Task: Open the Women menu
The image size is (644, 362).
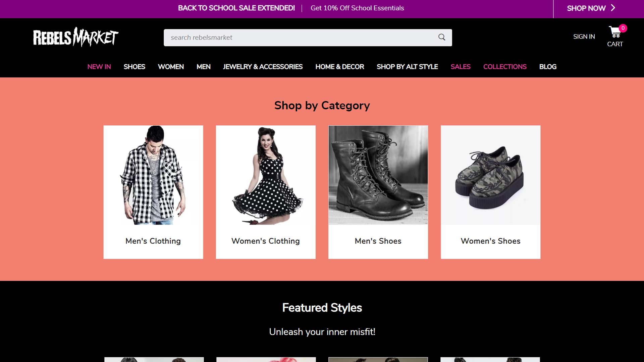Action: click(171, 67)
